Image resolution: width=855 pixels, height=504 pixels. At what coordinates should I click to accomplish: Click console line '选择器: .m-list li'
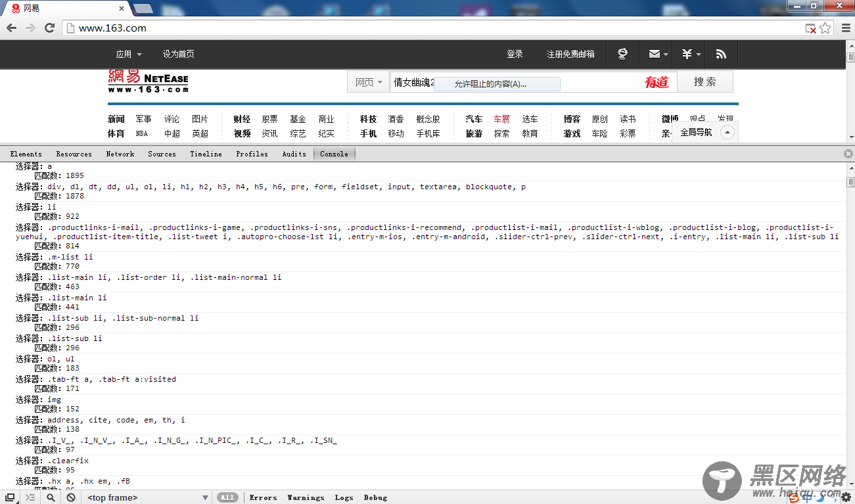point(55,257)
